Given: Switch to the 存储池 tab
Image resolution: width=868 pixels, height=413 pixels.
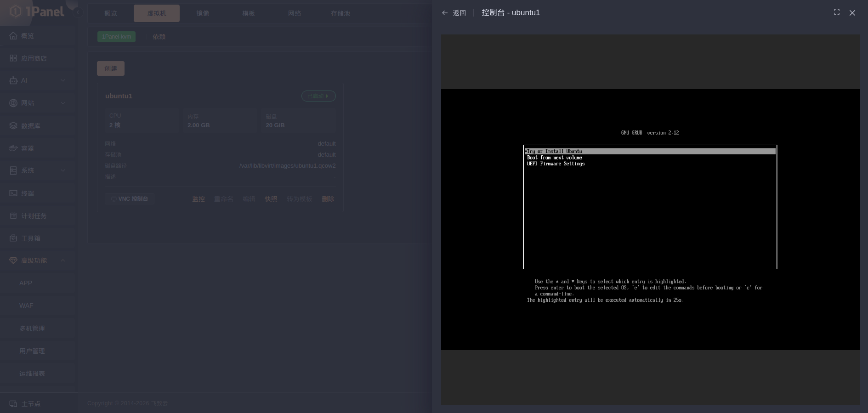Looking at the screenshot, I should coord(340,13).
